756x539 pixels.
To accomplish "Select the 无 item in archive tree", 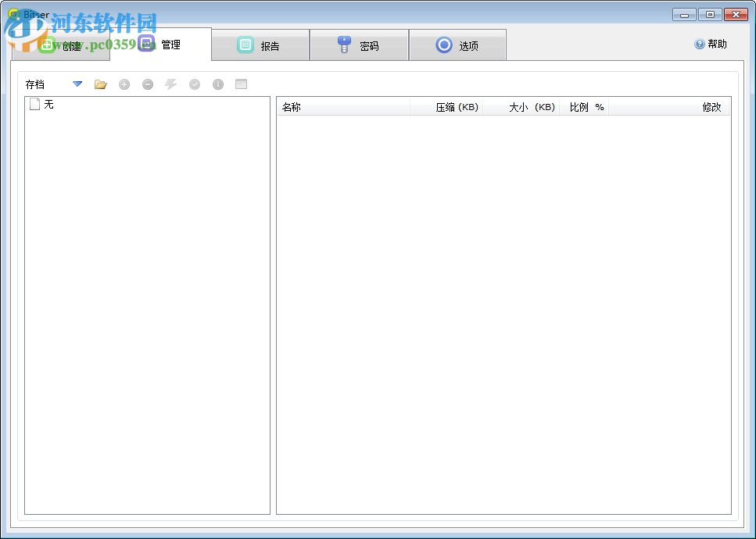I will [x=45, y=104].
